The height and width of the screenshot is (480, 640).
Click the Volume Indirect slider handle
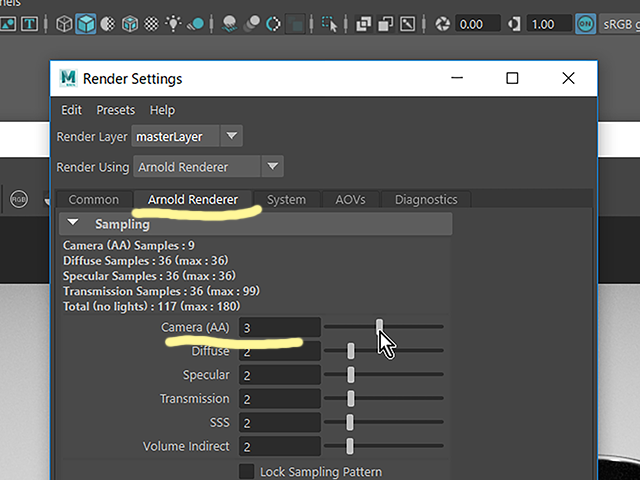point(350,446)
